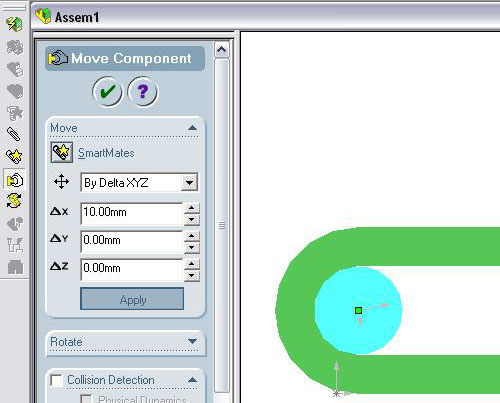The width and height of the screenshot is (500, 403).
Task: Click the SmartMates text label
Action: (x=106, y=153)
